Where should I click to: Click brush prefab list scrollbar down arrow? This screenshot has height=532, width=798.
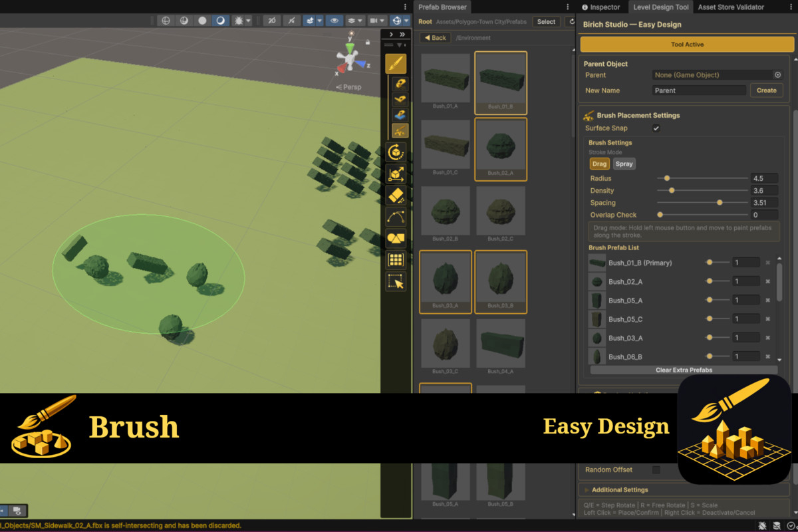pos(780,360)
